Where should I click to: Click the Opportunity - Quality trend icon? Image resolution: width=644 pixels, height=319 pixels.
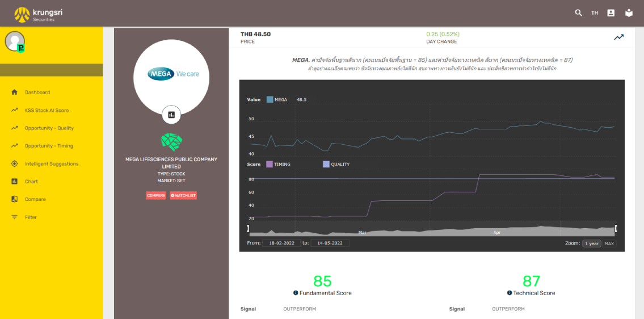tap(14, 128)
